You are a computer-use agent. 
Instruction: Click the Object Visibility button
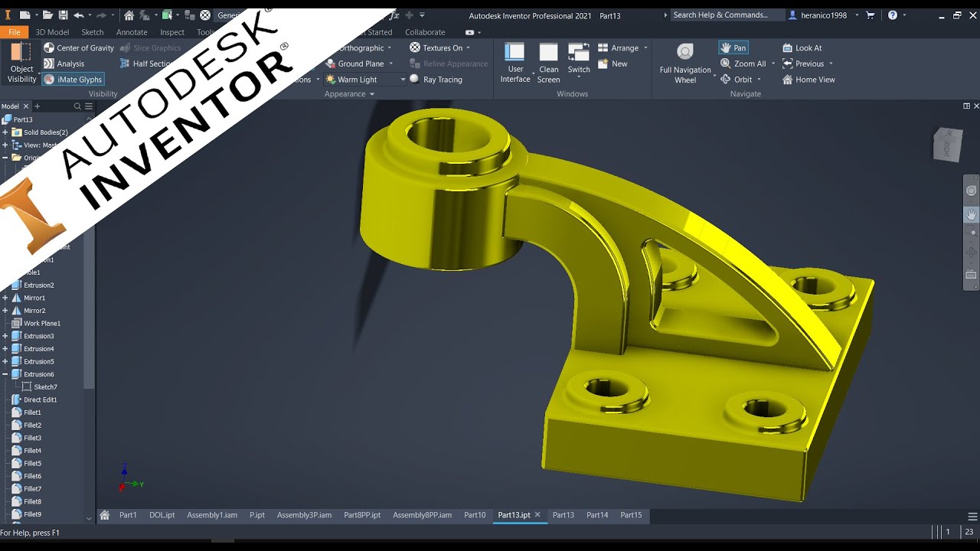pos(21,63)
